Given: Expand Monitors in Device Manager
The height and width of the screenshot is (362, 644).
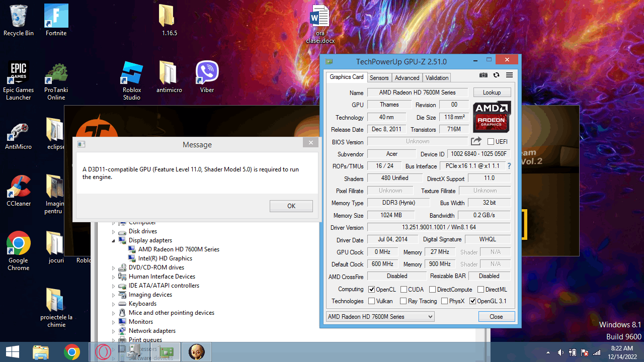Looking at the screenshot, I should point(114,322).
